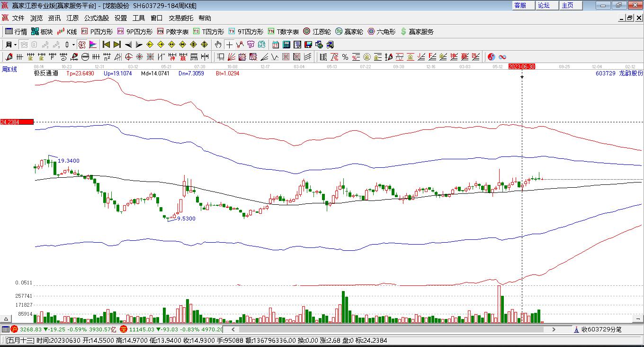Toggle the 权 adjustment icon
Image resolution: width=644 pixels, height=347 pixels.
point(82,45)
